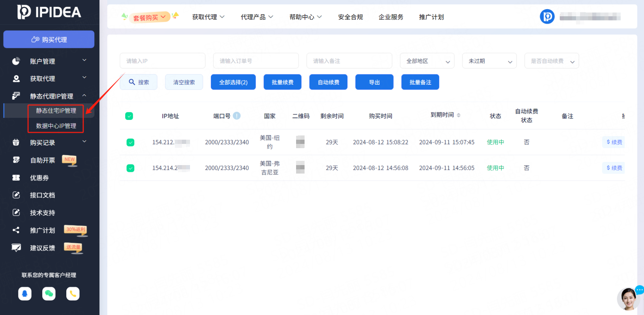Viewport: 644px width, 315px height.
Task: Click the 搜索 search button
Action: [x=139, y=82]
